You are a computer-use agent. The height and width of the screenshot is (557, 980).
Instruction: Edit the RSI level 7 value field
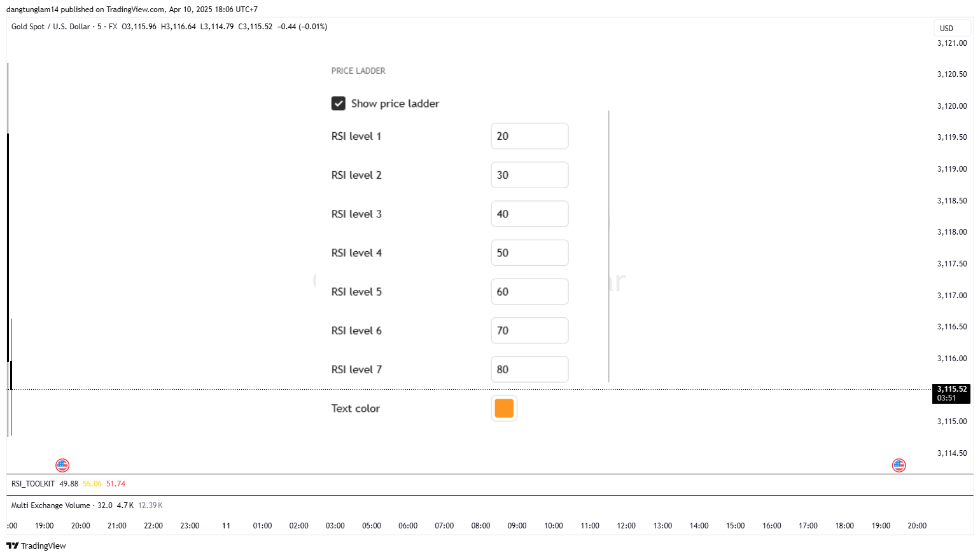pyautogui.click(x=529, y=369)
